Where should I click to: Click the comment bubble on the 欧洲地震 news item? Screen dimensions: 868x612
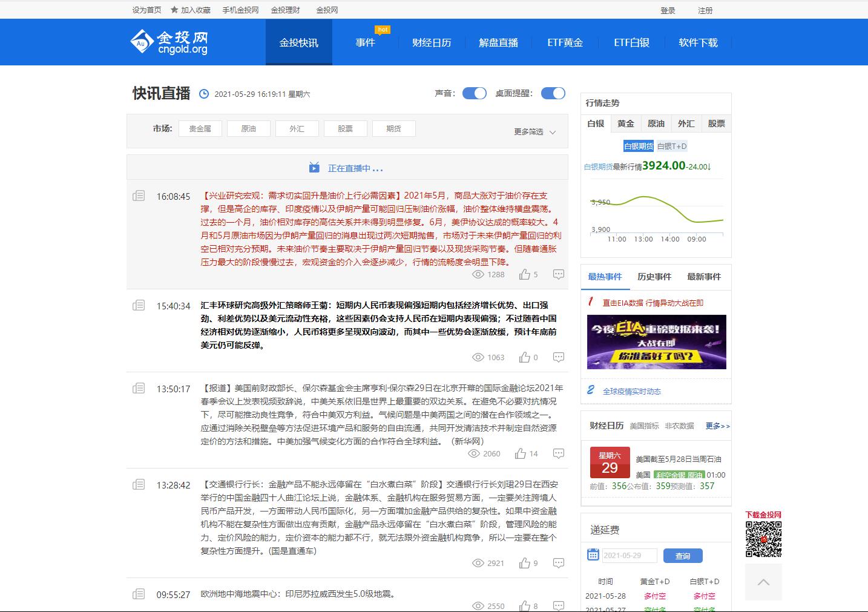[558, 605]
